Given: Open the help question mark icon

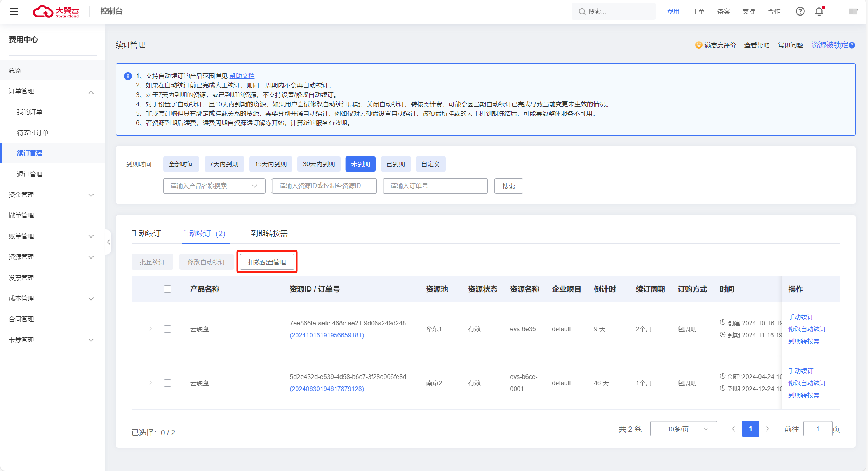Looking at the screenshot, I should 800,12.
